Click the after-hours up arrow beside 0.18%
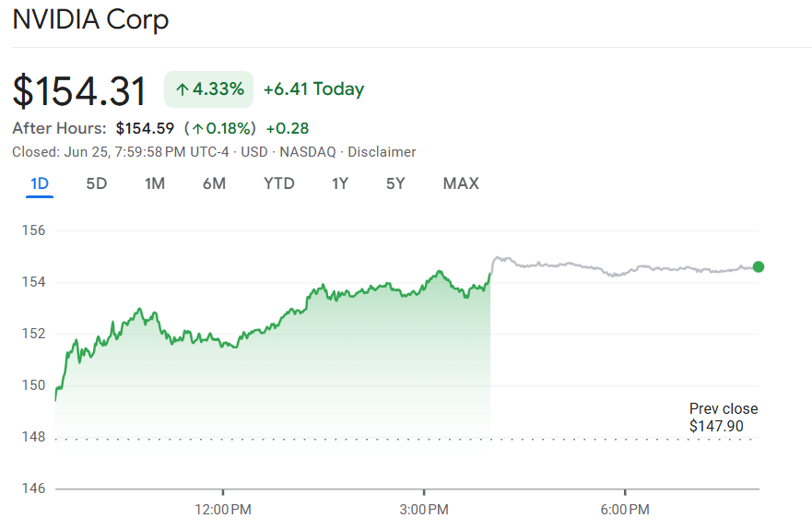The height and width of the screenshot is (530, 812). (198, 128)
